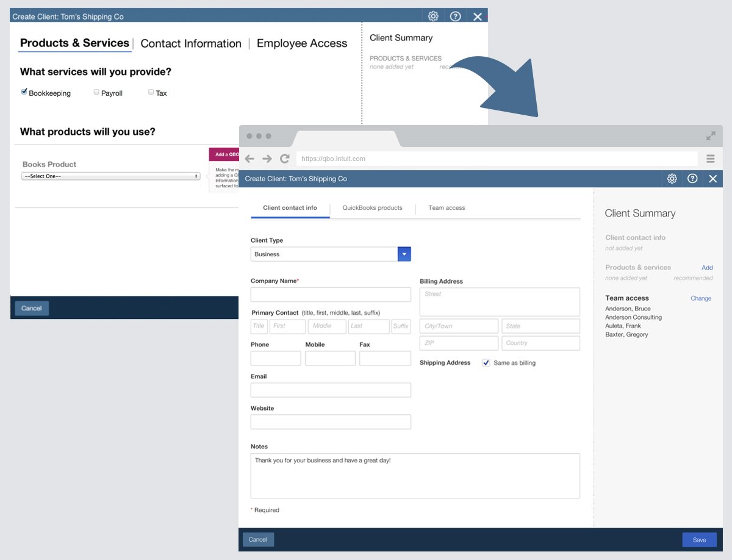Image resolution: width=732 pixels, height=560 pixels.
Task: Switch to the QuickBooks products tab
Action: pos(372,208)
